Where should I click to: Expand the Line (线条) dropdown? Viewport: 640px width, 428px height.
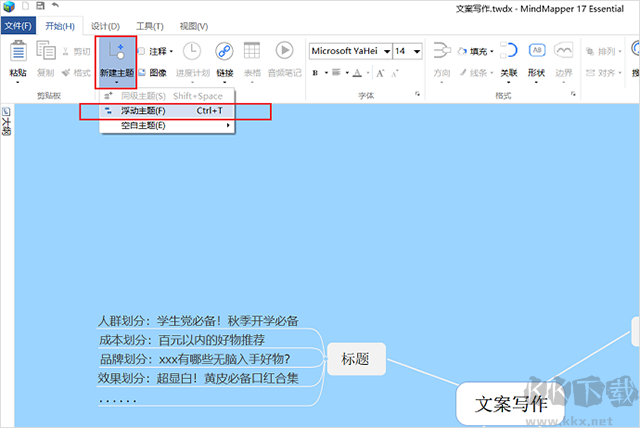click(x=492, y=73)
